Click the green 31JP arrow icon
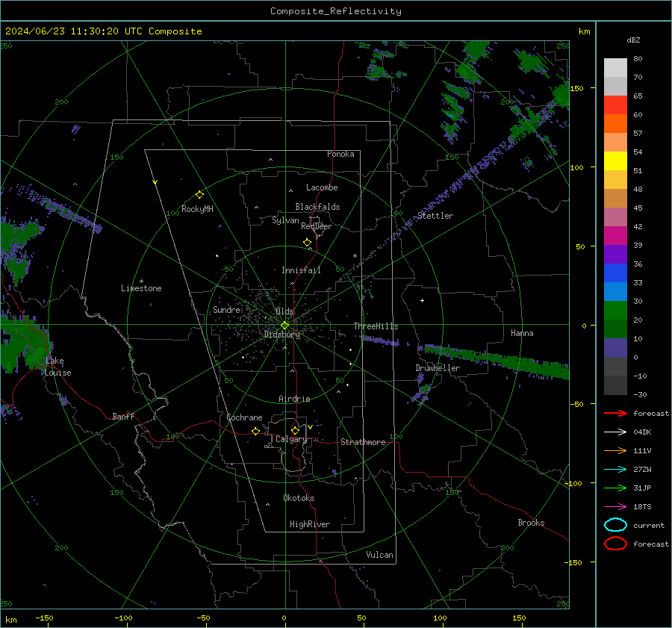The height and width of the screenshot is (628, 672). point(615,488)
